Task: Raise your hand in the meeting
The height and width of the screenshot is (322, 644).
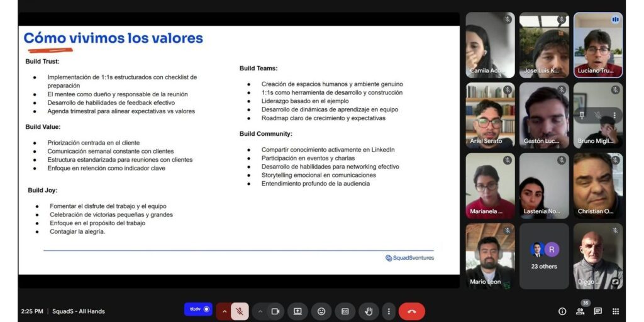Action: click(x=369, y=311)
